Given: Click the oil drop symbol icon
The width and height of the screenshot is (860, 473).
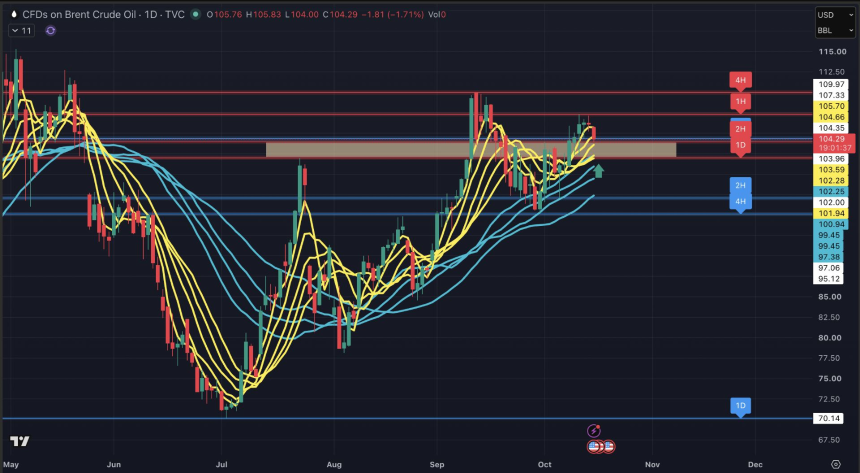Looking at the screenshot, I should 14,14.
